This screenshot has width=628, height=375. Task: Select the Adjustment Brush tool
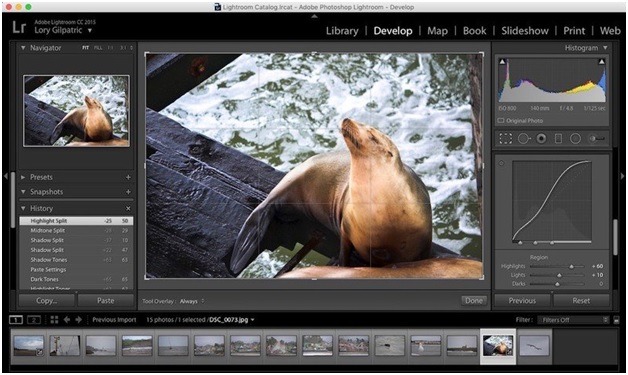click(x=596, y=139)
